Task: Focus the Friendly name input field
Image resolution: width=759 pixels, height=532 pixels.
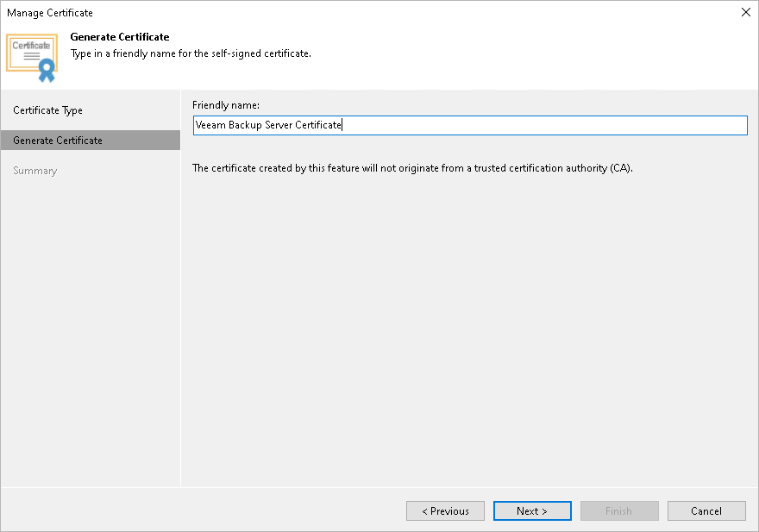Action: [470, 125]
